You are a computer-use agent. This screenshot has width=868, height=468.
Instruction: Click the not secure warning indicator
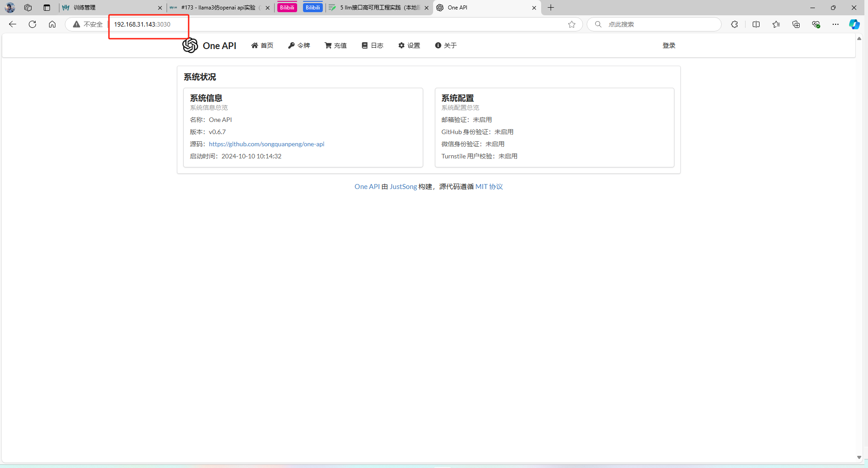pyautogui.click(x=88, y=24)
